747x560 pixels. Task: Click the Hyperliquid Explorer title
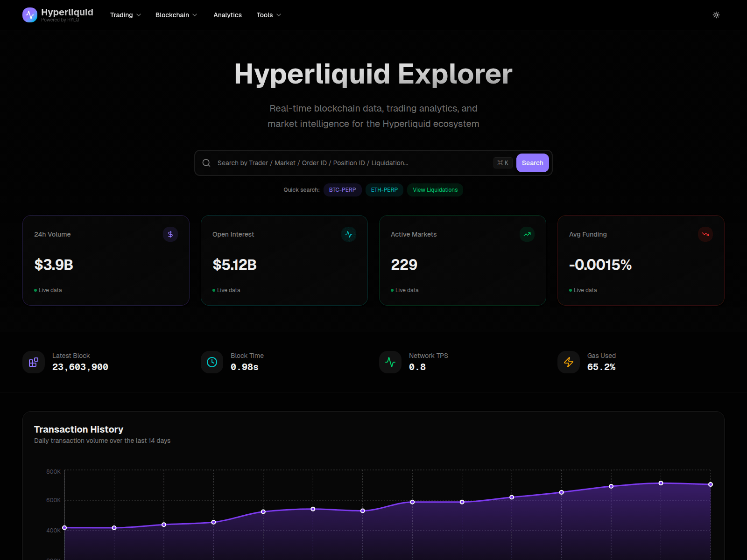click(373, 74)
